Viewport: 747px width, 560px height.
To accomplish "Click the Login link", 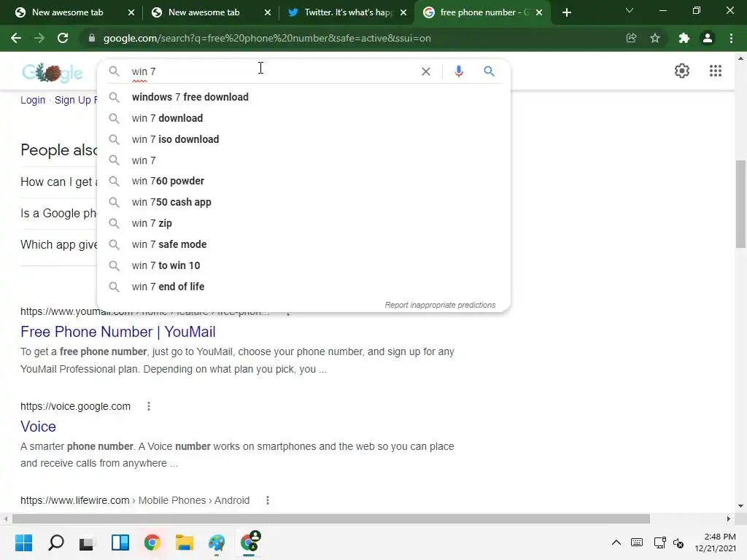I will click(x=33, y=100).
